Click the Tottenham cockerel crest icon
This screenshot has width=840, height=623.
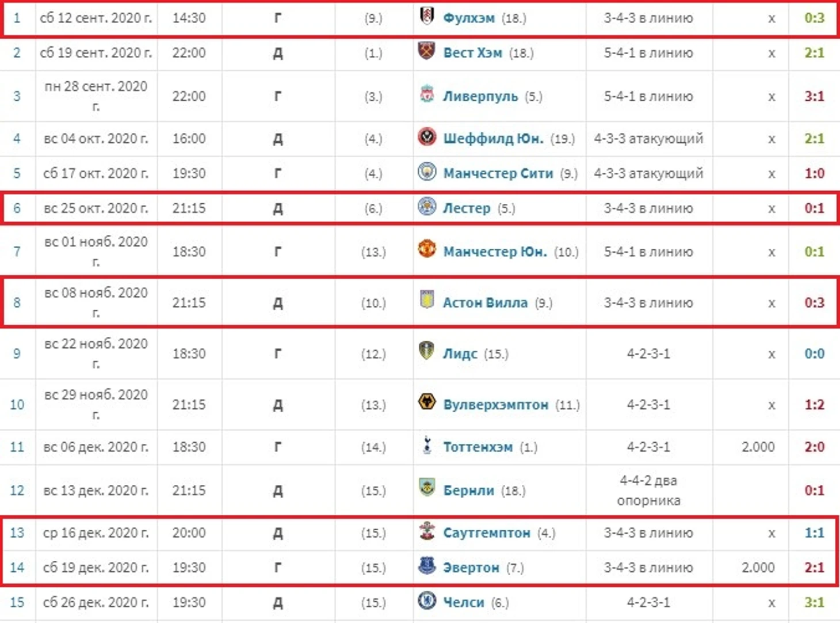point(427,445)
